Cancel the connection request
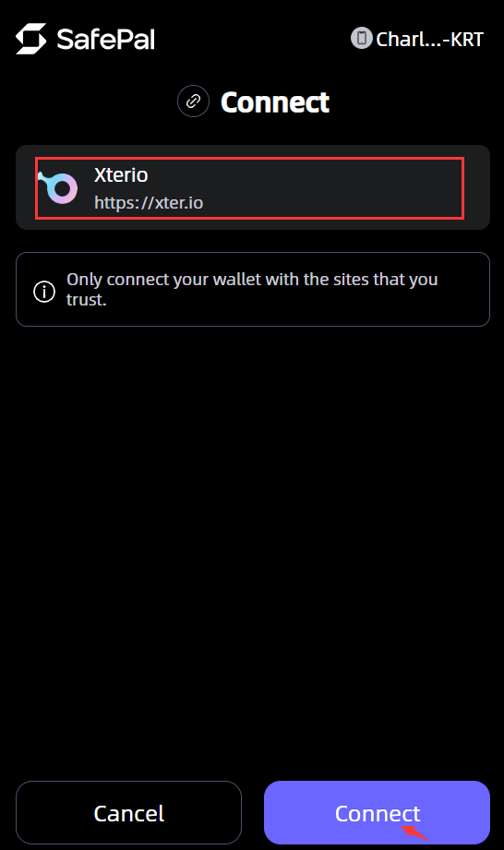 (x=128, y=812)
